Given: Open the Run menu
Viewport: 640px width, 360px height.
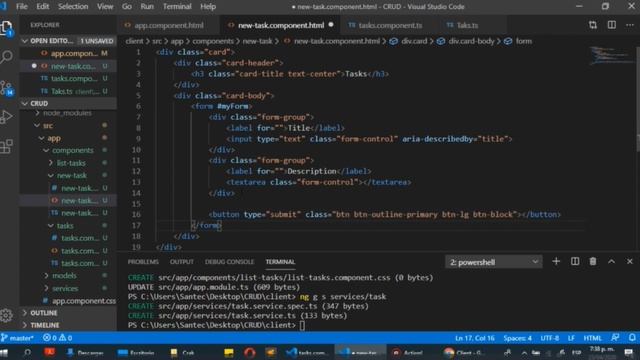Looking at the screenshot, I should (147, 7).
